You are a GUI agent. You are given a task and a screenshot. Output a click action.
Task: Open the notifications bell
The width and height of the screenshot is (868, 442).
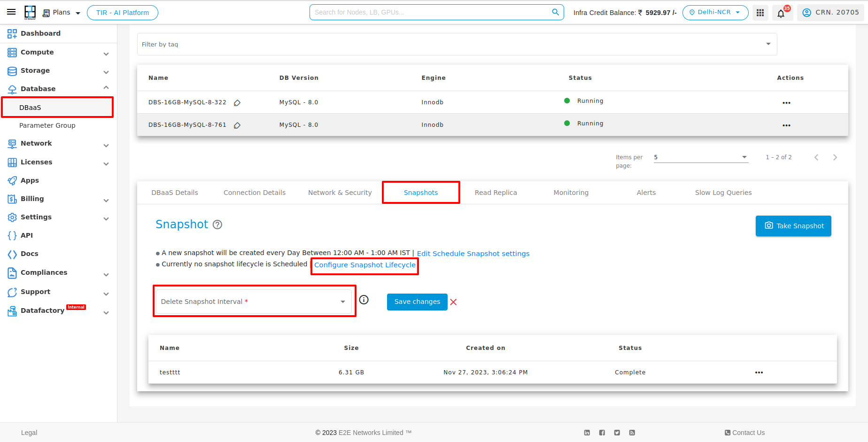(781, 13)
